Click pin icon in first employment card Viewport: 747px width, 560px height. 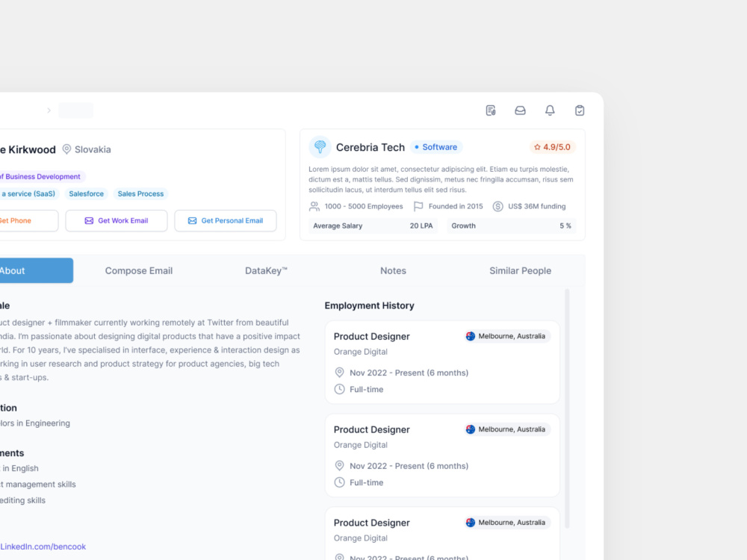[339, 373]
